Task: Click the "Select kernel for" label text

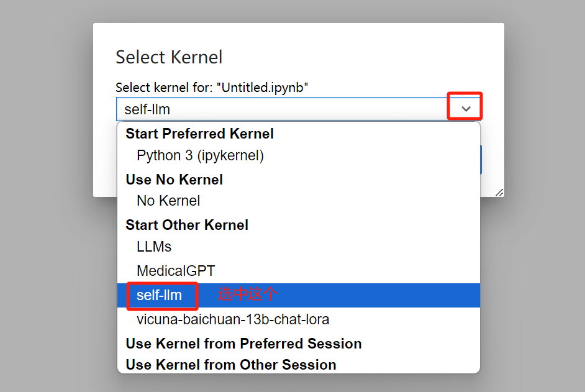Action: tap(212, 88)
